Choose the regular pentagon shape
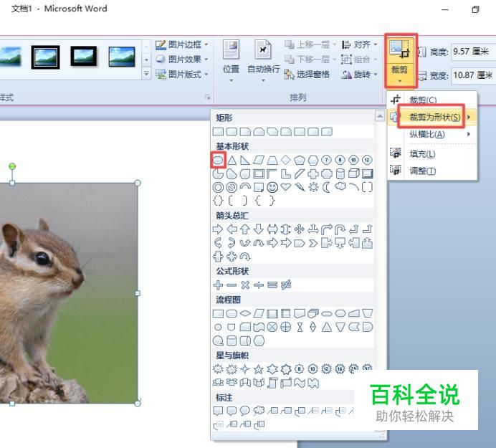Viewport: 496px width, 448px height. coord(299,160)
